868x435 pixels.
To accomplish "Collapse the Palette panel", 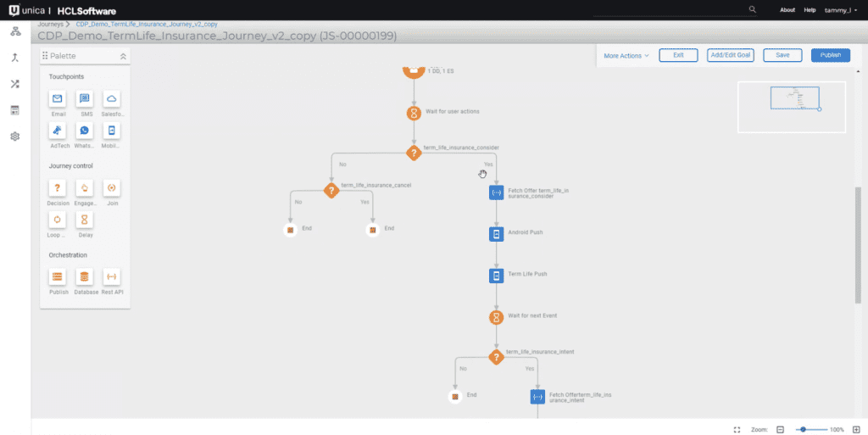I will pyautogui.click(x=123, y=57).
